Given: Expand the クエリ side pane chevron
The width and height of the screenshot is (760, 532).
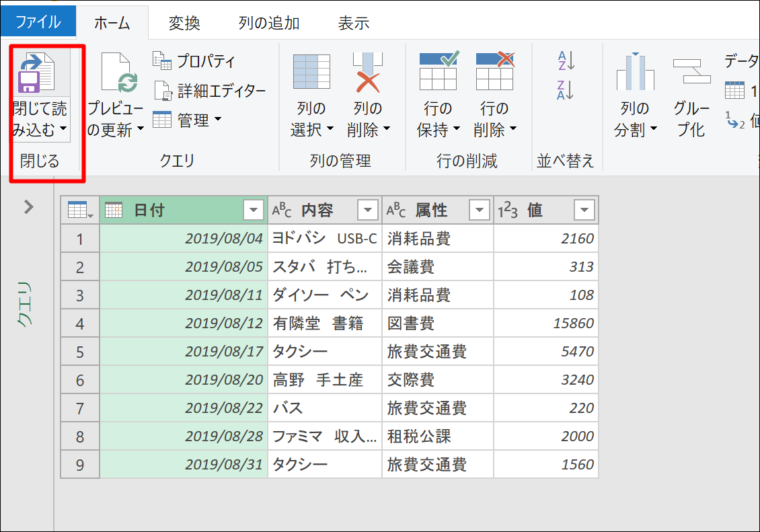Looking at the screenshot, I should 29,207.
